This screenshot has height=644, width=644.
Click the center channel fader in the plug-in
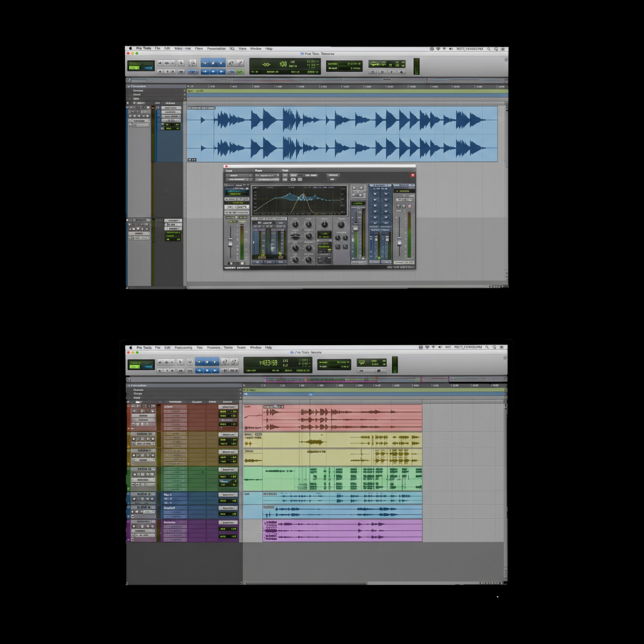356,228
